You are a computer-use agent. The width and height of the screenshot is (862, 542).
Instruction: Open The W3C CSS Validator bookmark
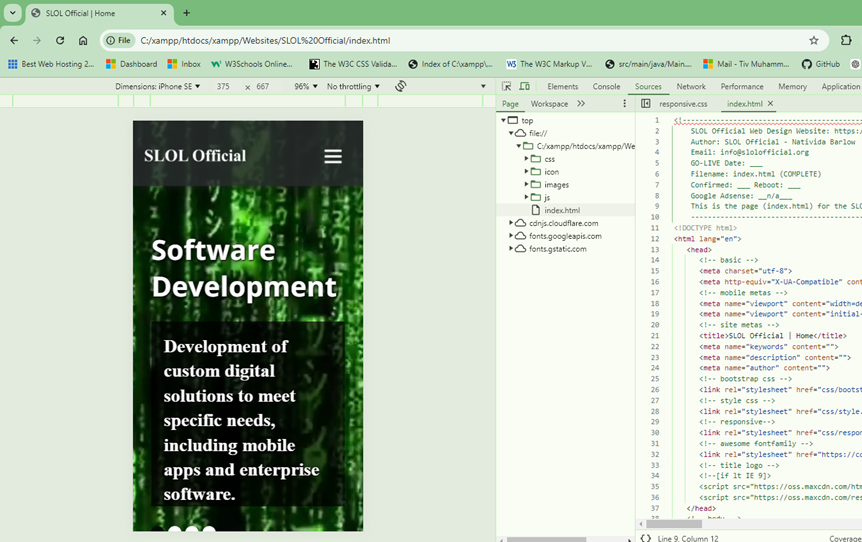coord(353,64)
